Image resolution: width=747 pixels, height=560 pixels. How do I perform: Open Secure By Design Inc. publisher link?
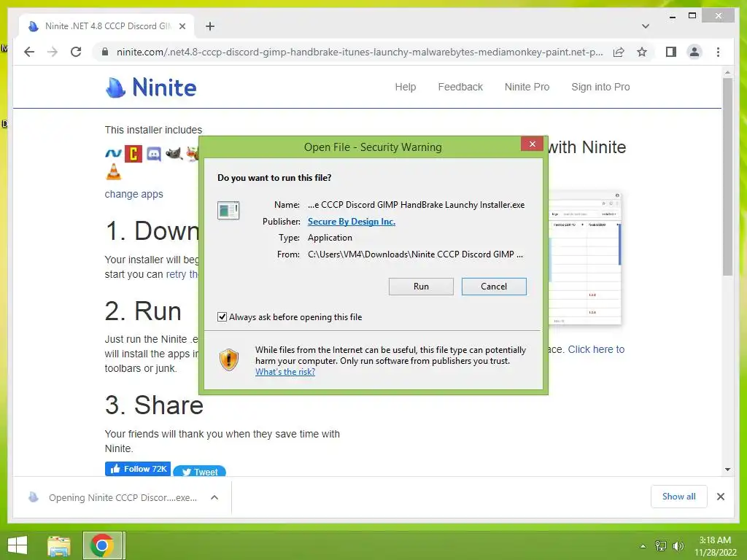pyautogui.click(x=352, y=222)
